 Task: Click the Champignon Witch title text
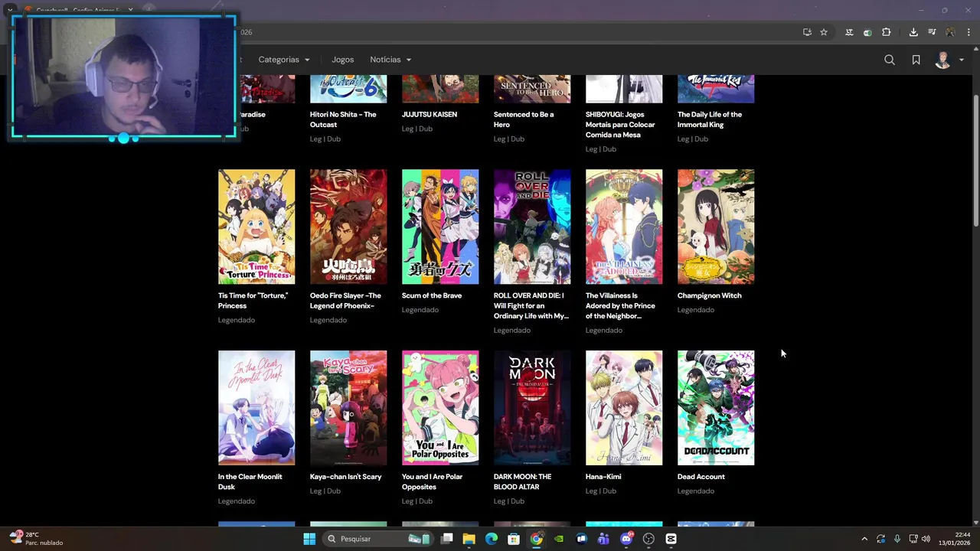tap(710, 295)
